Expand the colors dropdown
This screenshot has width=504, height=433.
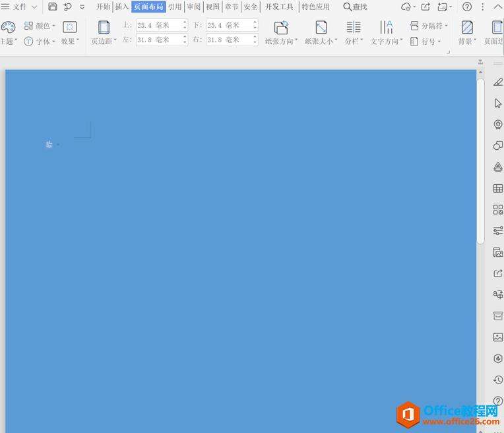[40, 26]
